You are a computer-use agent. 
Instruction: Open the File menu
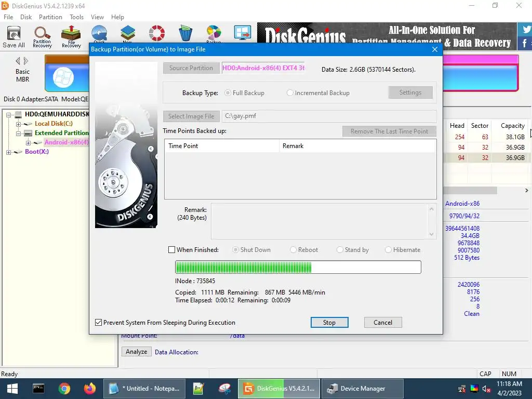pos(8,17)
